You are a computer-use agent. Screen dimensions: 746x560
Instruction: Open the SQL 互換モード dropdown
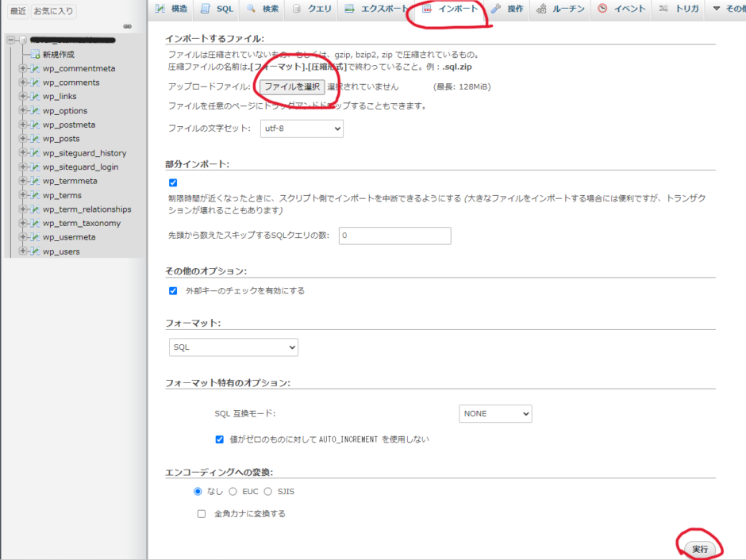495,413
